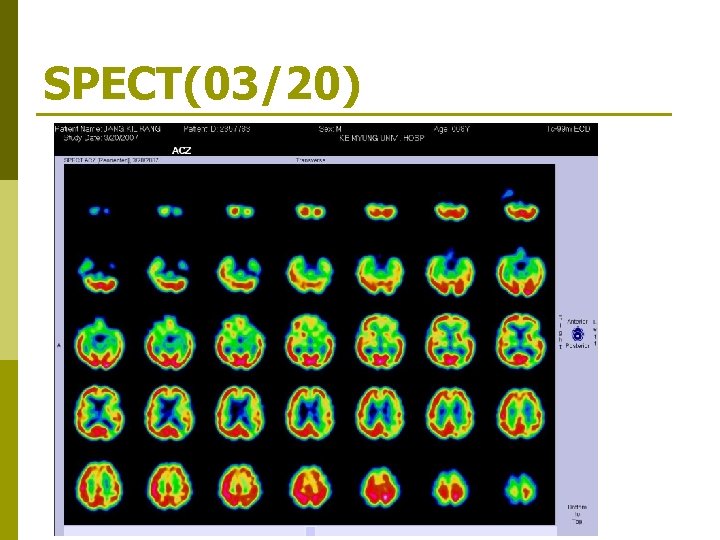720x540 pixels.
Task: Click the SPECT ACZ [Reoriented] series label
Action: [111, 160]
